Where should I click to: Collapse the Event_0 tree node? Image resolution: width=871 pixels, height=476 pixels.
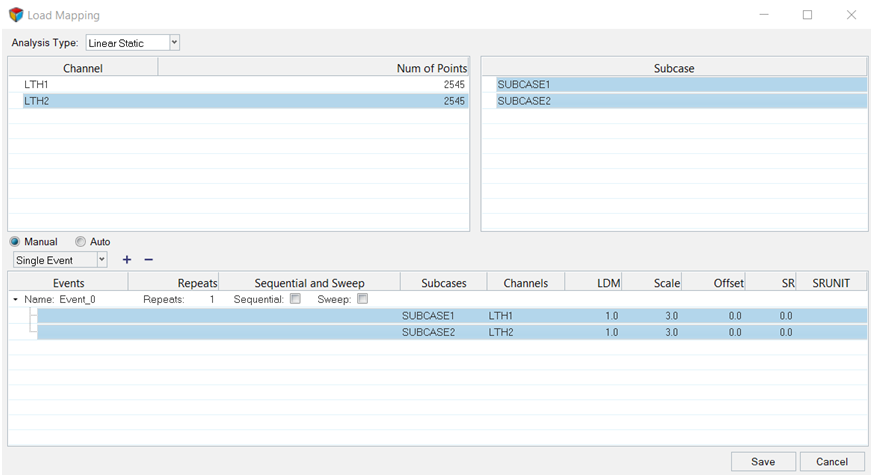click(x=15, y=299)
